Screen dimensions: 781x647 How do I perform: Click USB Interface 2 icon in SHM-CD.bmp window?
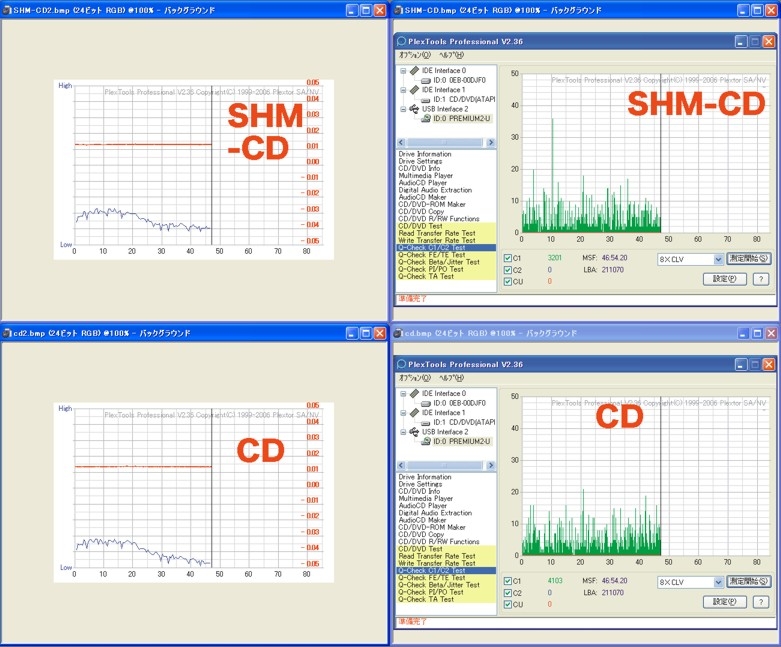414,109
